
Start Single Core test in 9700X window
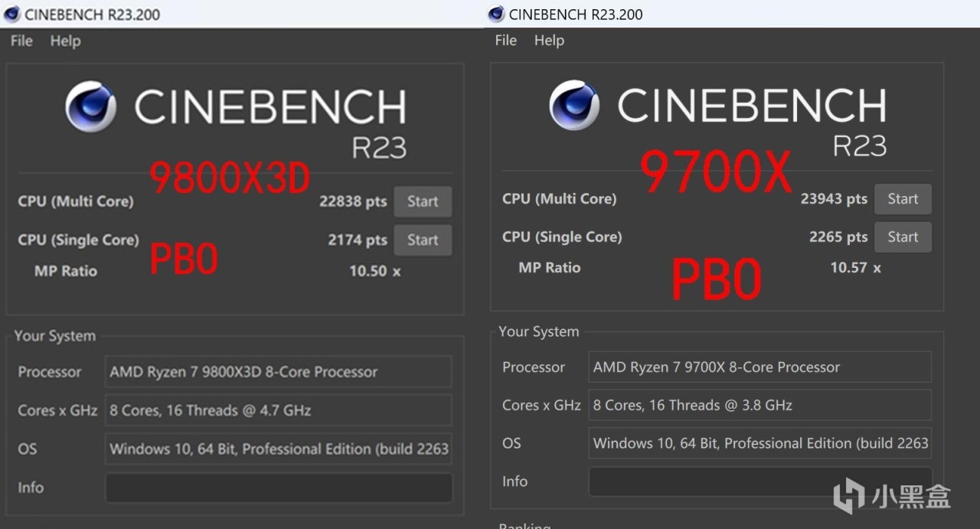[x=903, y=237]
